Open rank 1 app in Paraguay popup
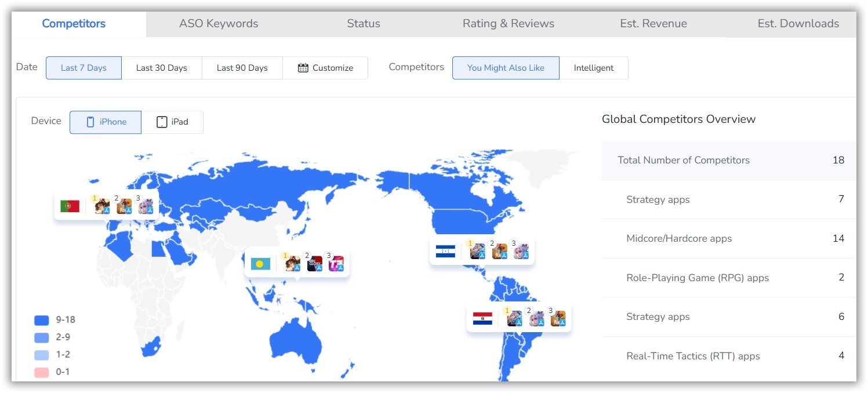This screenshot has height=393, width=868. (x=514, y=318)
